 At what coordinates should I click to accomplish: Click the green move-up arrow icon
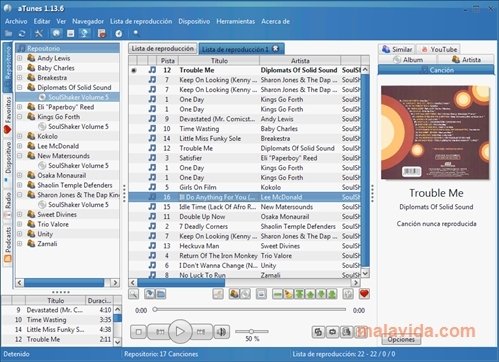310,294
